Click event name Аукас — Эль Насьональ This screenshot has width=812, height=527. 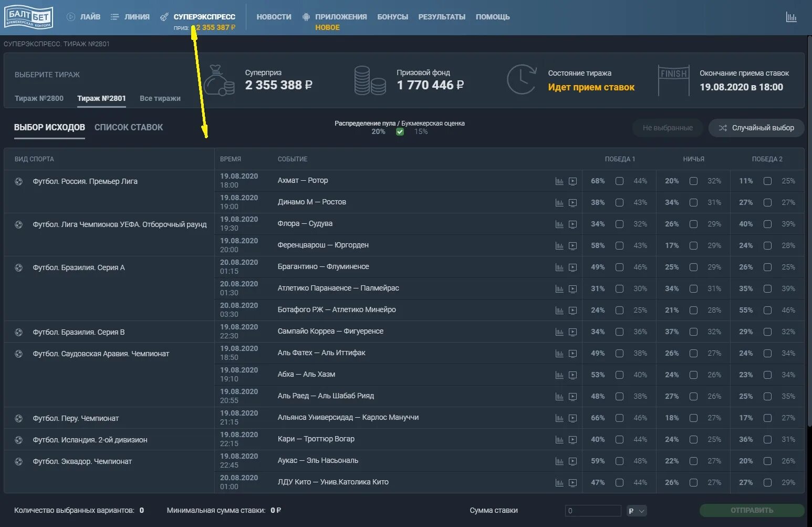318,460
